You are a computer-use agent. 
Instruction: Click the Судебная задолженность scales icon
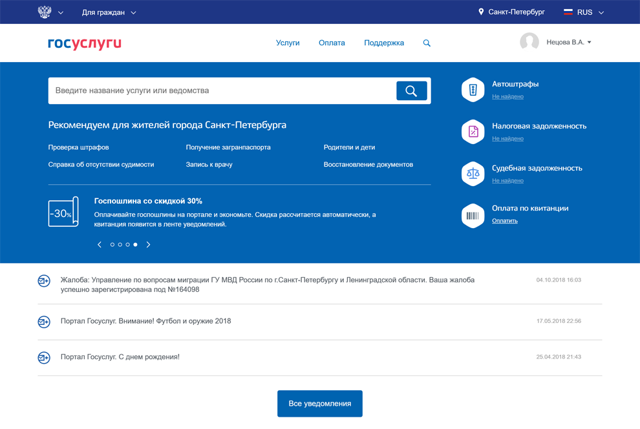tap(473, 173)
